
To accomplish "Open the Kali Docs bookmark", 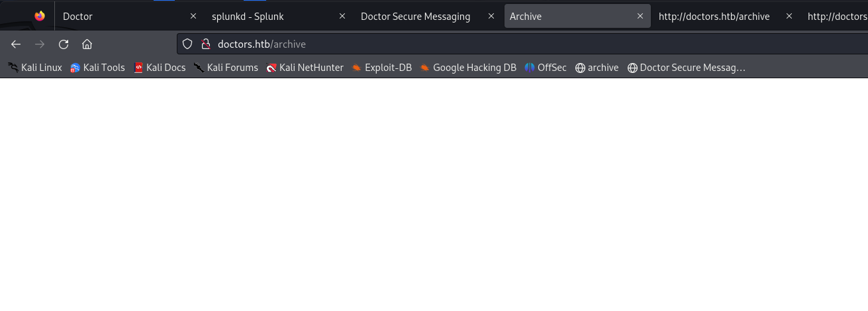I will click(160, 68).
